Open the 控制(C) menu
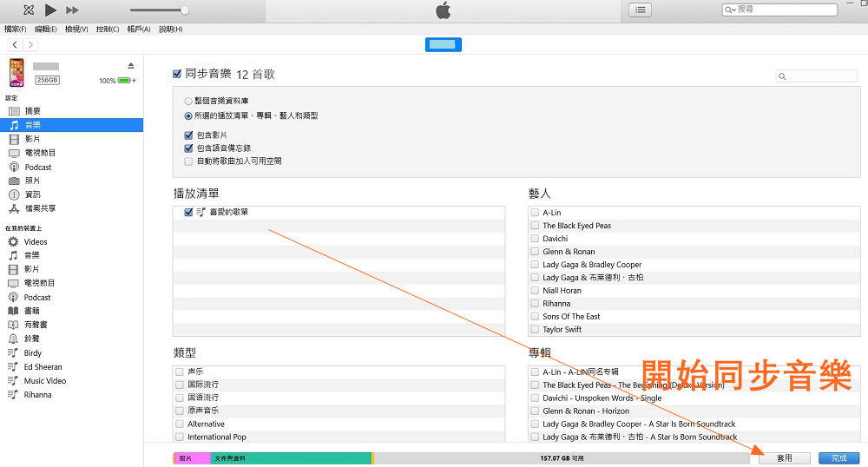This screenshot has width=868, height=467. click(x=108, y=29)
